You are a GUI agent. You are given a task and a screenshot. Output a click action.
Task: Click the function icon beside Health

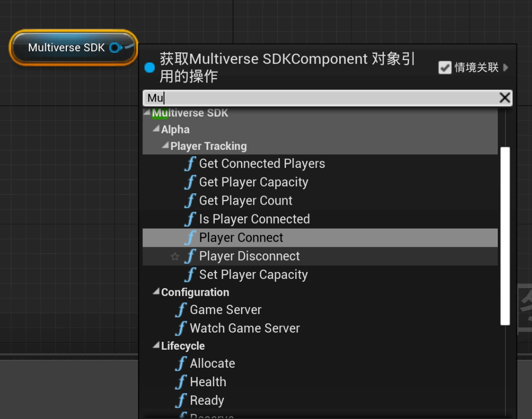coord(181,382)
